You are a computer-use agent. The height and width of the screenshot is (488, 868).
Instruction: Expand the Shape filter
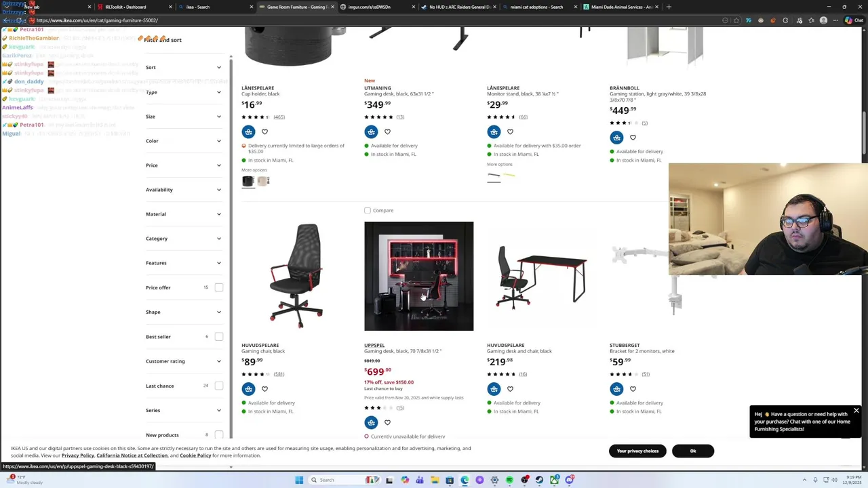[x=184, y=312]
